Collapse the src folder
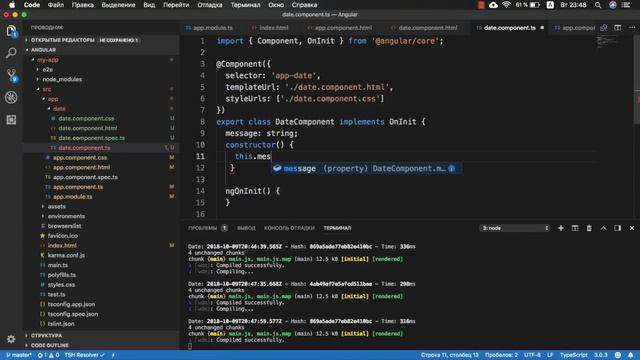Viewport: 640px width, 360px height. (x=47, y=89)
